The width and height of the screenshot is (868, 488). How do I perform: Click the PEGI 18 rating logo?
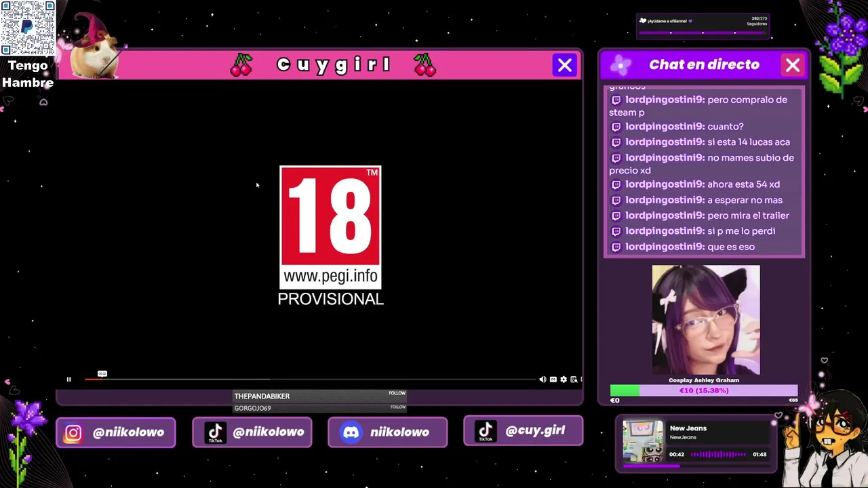[x=331, y=227]
